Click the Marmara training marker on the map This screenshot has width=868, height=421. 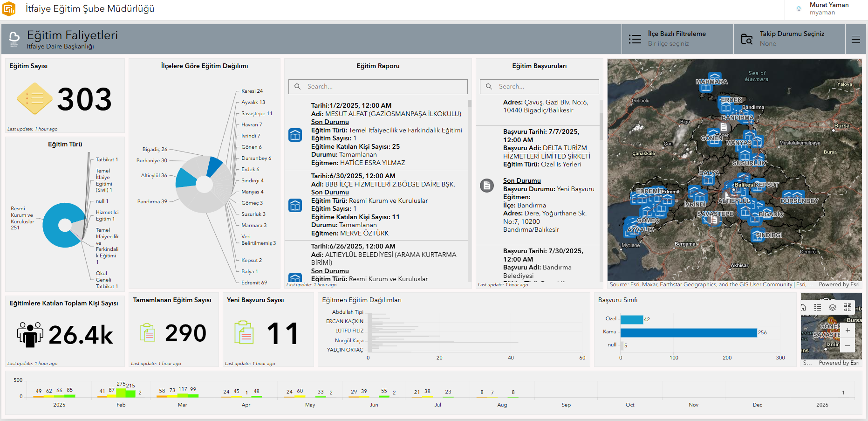(x=714, y=77)
